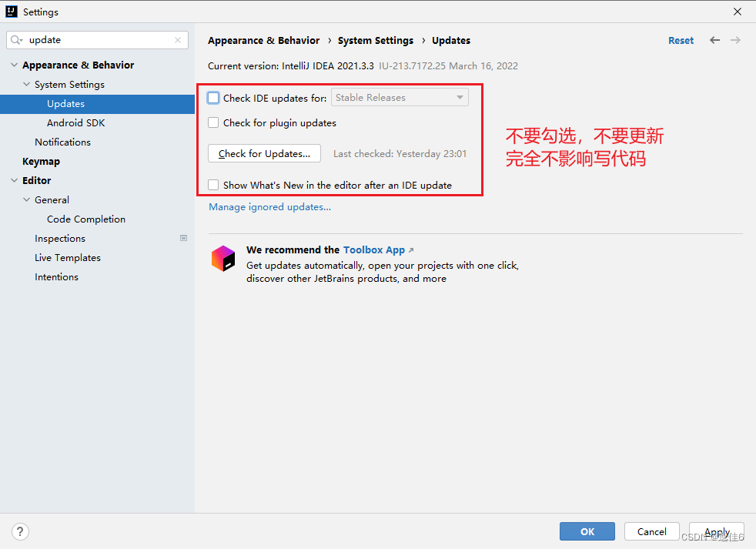Click the Inspections profile marker icon
Image resolution: width=756 pixels, height=549 pixels.
coord(184,238)
